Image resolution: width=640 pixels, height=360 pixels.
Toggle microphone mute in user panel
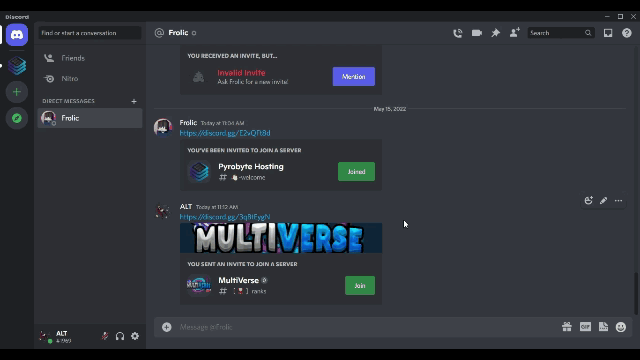(x=105, y=336)
